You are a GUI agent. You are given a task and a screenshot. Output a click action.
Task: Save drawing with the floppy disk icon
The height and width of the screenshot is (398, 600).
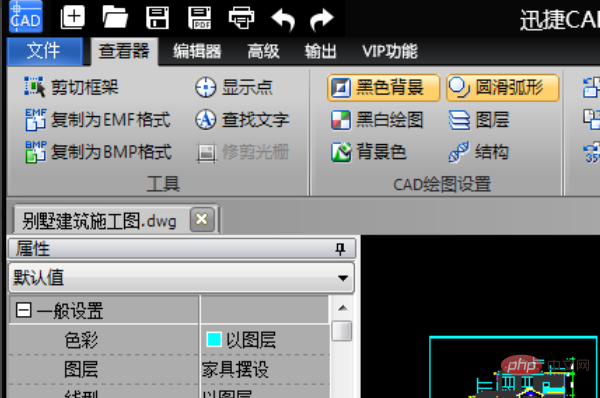point(157,18)
